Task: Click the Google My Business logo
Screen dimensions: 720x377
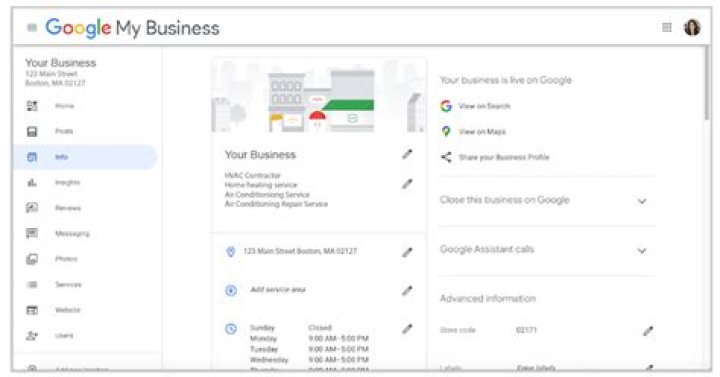Action: point(132,28)
